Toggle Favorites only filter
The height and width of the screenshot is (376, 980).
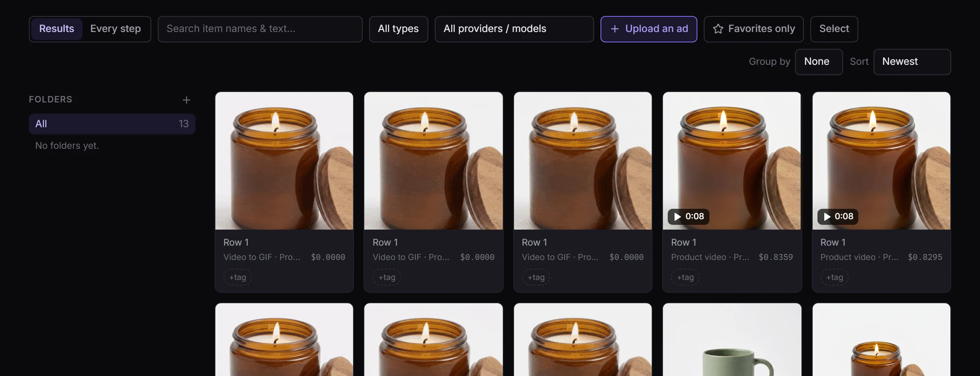(753, 29)
